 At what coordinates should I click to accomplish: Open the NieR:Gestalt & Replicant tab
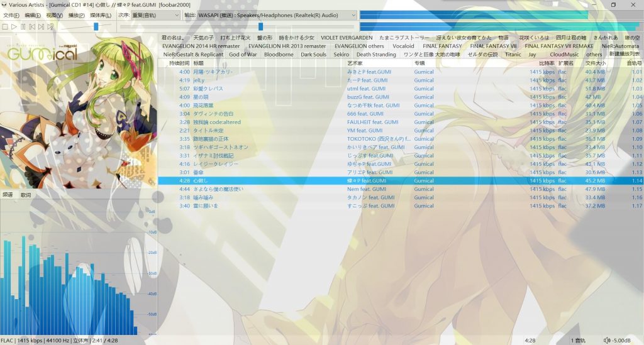point(193,54)
